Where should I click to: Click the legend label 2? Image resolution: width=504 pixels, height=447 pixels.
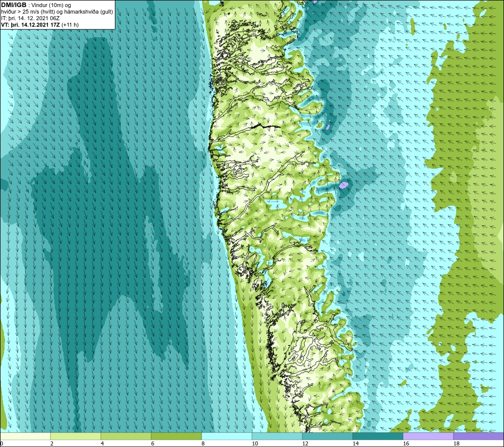click(52, 443)
